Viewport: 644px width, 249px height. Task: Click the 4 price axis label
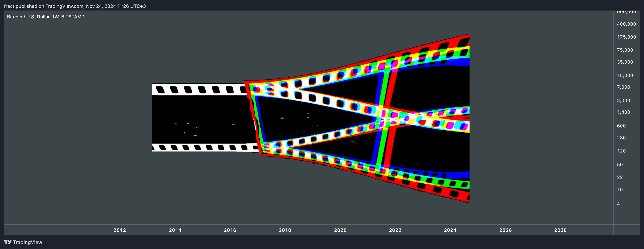tap(618, 204)
